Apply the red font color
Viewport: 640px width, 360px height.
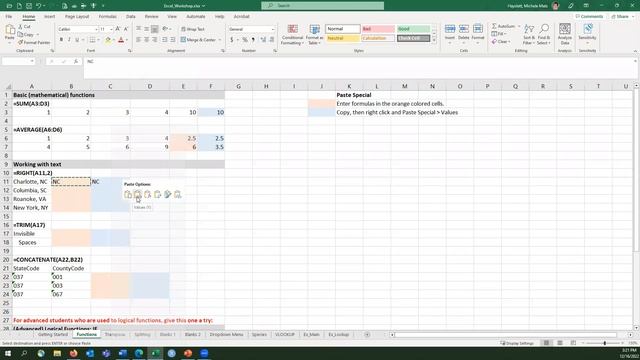pyautogui.click(x=121, y=40)
